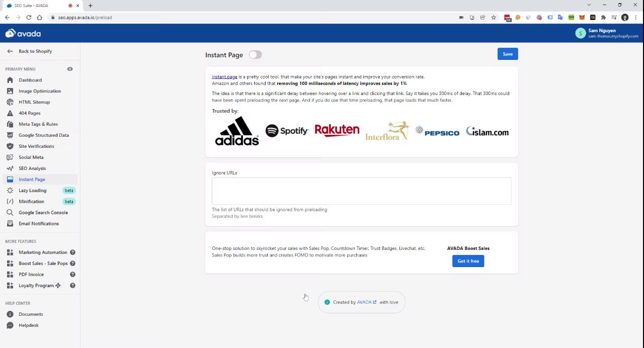Click the adidas logo image
The width and height of the screenshot is (644, 348).
tap(236, 131)
